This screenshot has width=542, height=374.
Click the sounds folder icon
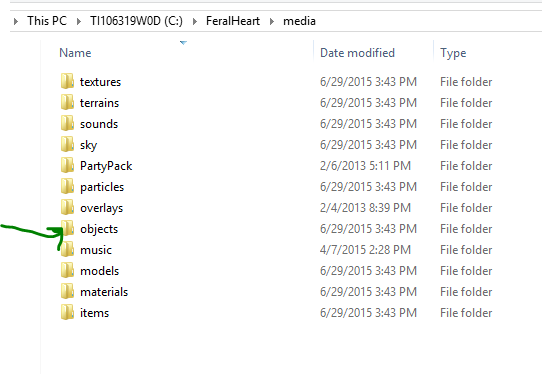(67, 123)
